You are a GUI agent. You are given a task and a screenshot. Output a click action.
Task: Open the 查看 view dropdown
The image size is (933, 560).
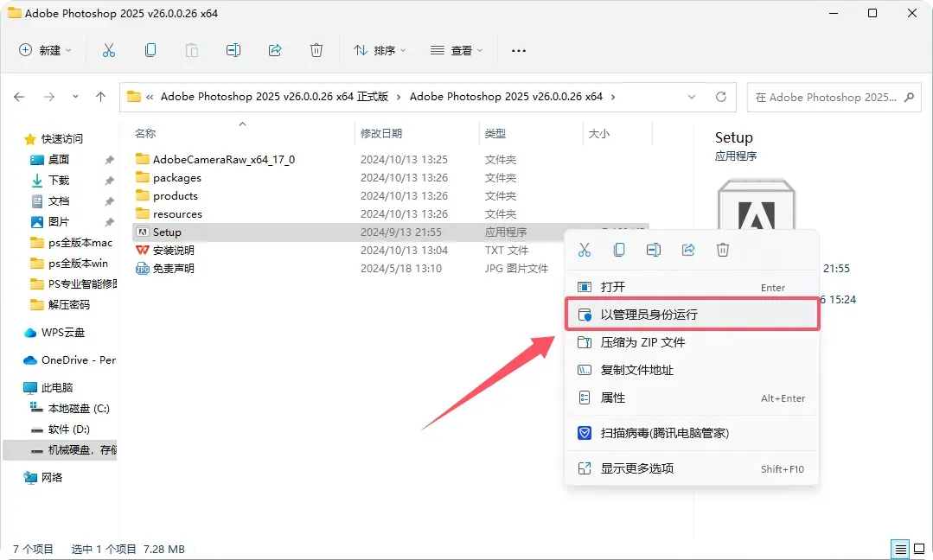(457, 50)
